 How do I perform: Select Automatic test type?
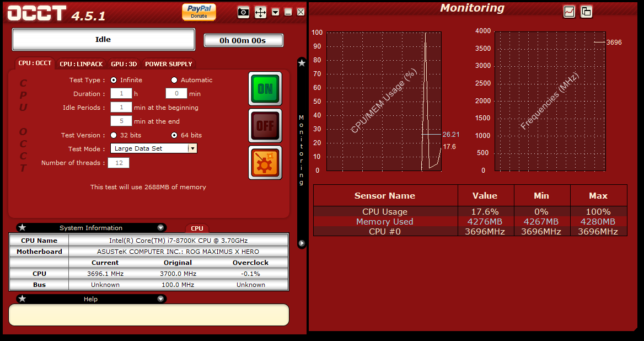pos(174,80)
